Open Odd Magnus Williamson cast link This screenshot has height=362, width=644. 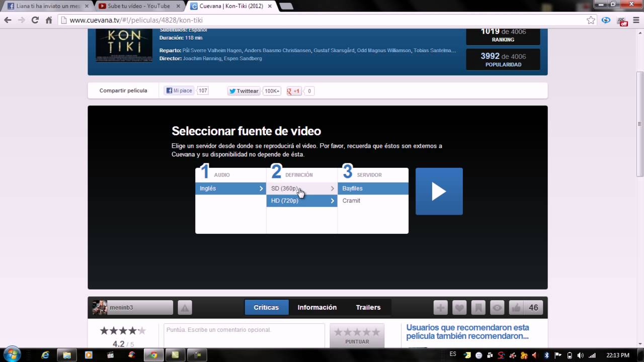coord(384,51)
